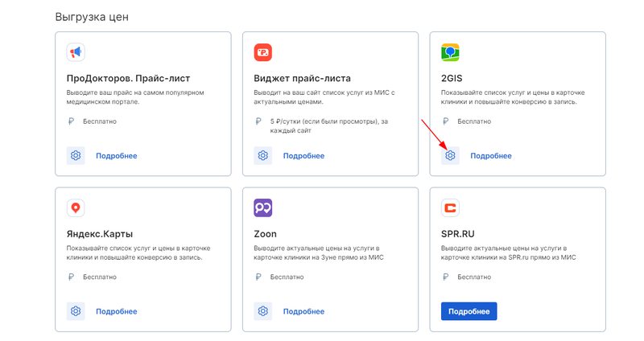
Task: Open Подробнее link in 2GIS card
Action: tap(491, 156)
